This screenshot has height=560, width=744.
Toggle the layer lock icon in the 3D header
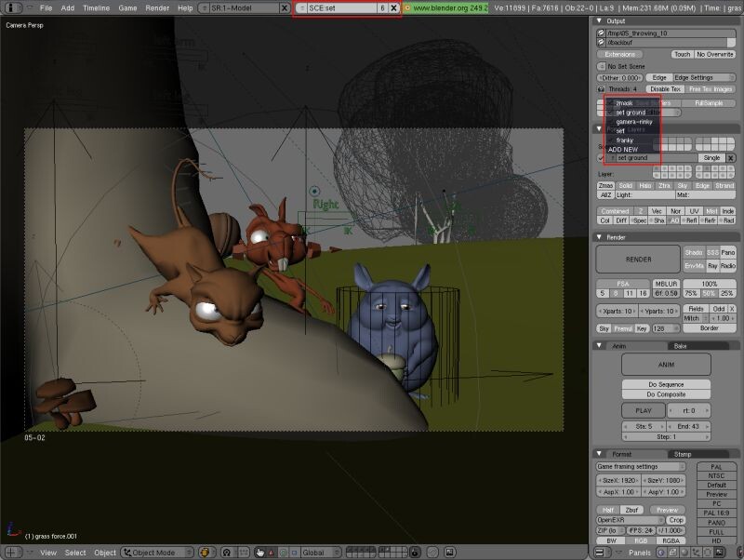(x=415, y=553)
